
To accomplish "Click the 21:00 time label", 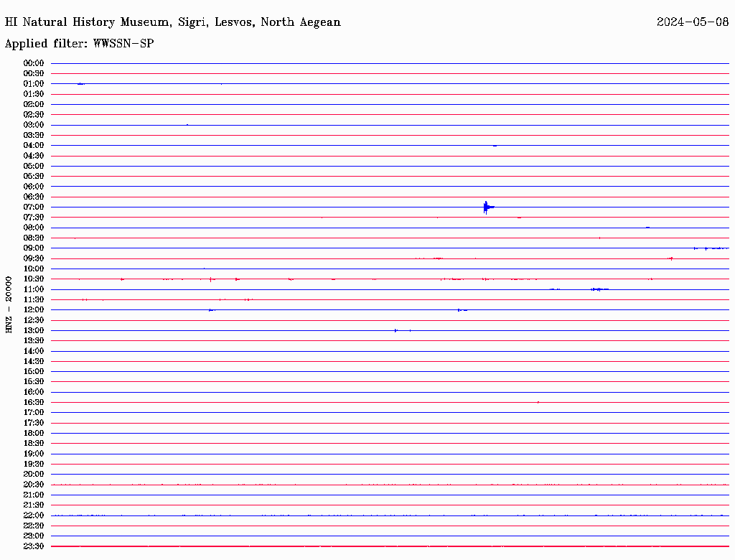I will click(34, 495).
